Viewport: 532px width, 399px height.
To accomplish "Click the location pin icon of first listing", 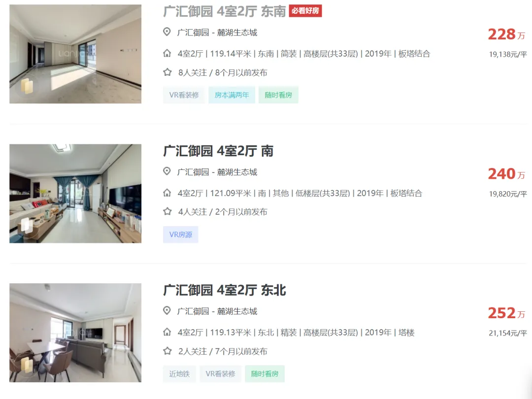I will 166,32.
